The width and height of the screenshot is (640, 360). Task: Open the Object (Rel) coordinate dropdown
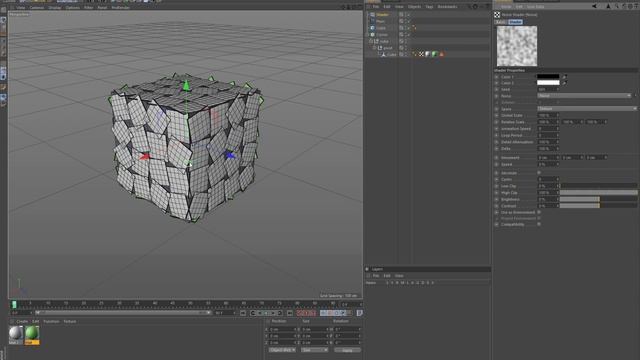pos(282,350)
